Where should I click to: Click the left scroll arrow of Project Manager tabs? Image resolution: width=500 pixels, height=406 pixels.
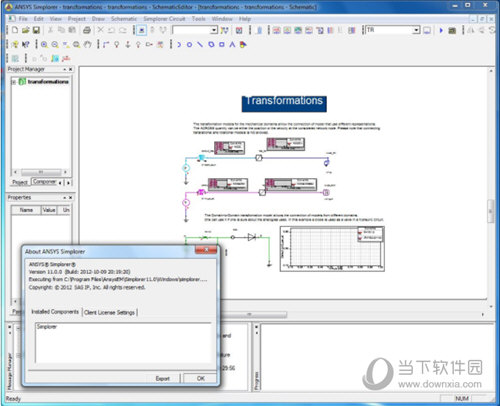click(x=60, y=183)
